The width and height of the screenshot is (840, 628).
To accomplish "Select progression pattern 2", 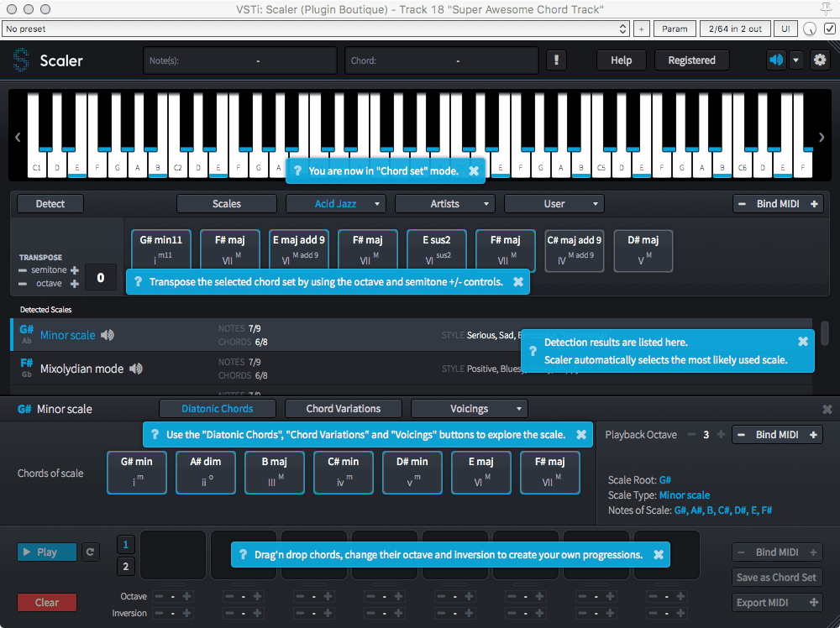I will 125,567.
